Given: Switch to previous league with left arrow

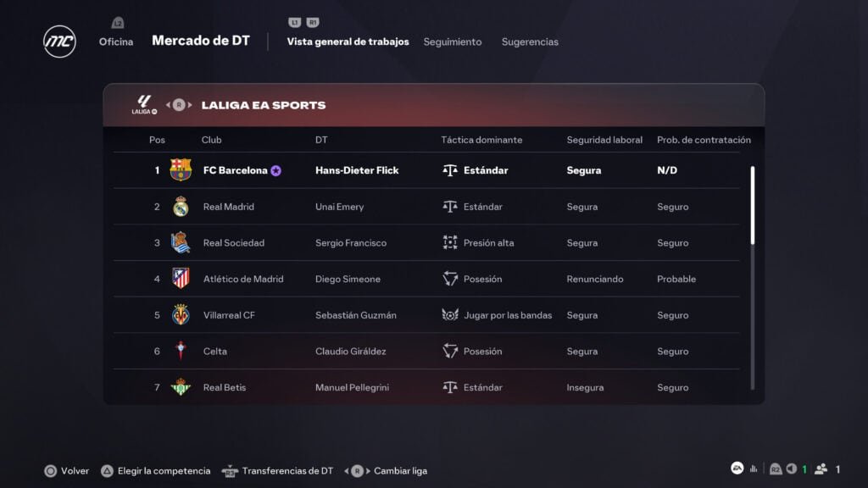Looking at the screenshot, I should pos(169,104).
